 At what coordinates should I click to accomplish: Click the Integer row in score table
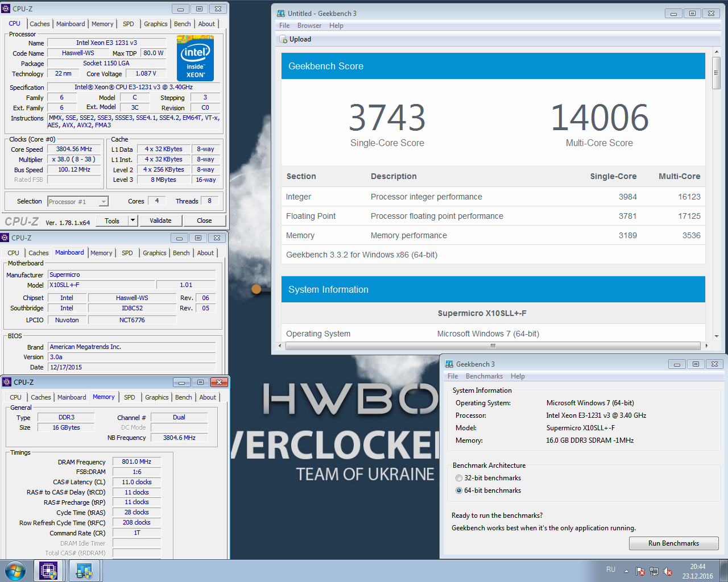493,197
